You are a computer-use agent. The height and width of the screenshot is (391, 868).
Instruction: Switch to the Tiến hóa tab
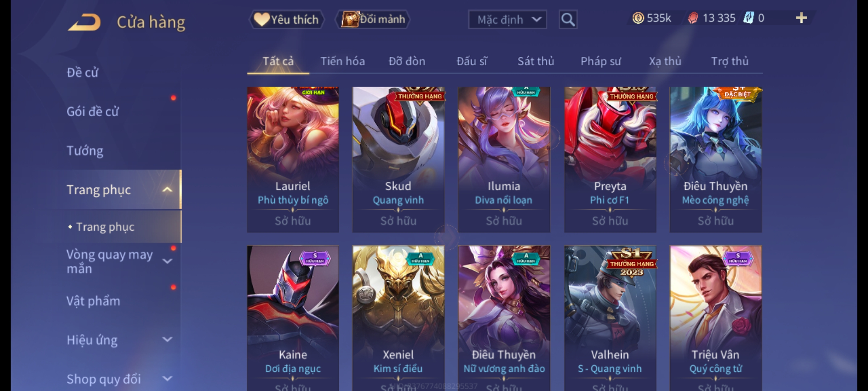pyautogui.click(x=342, y=61)
